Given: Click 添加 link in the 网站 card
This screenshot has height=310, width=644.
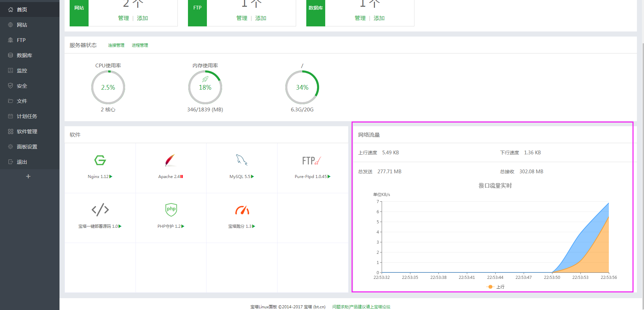Looking at the screenshot, I should 142,18.
